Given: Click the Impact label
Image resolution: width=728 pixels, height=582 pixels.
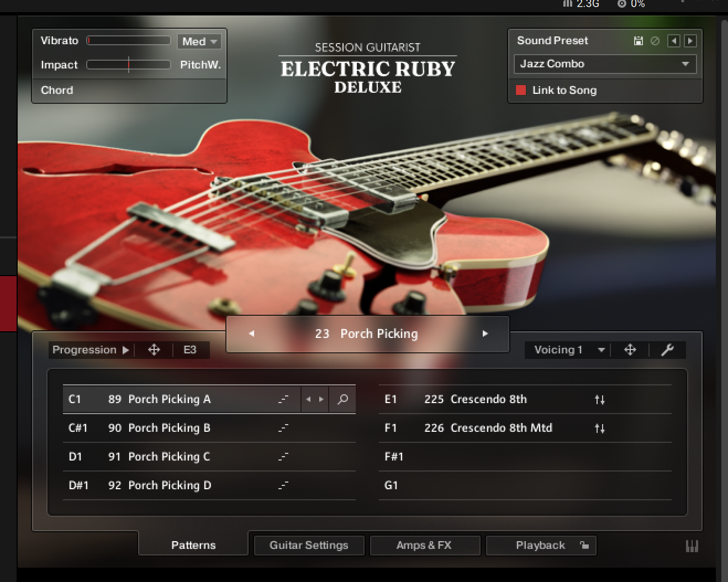Looking at the screenshot, I should coord(59,65).
